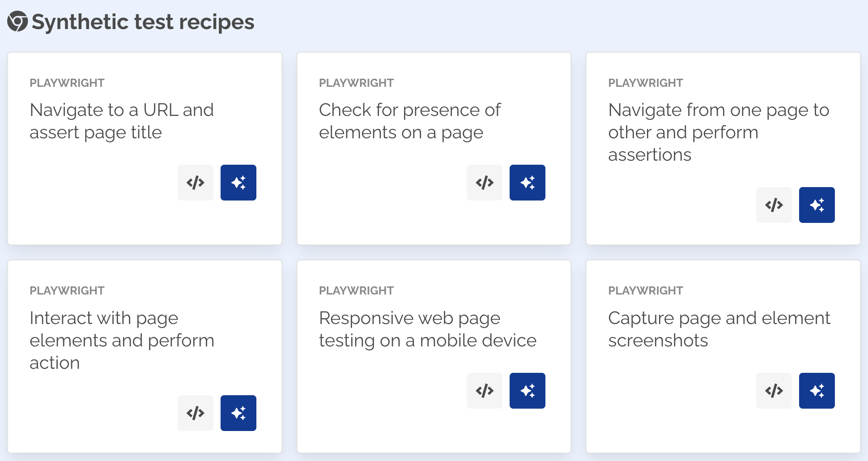Select the sparkle icon on 'Interact with page elements' card
868x461 pixels.
pos(238,413)
